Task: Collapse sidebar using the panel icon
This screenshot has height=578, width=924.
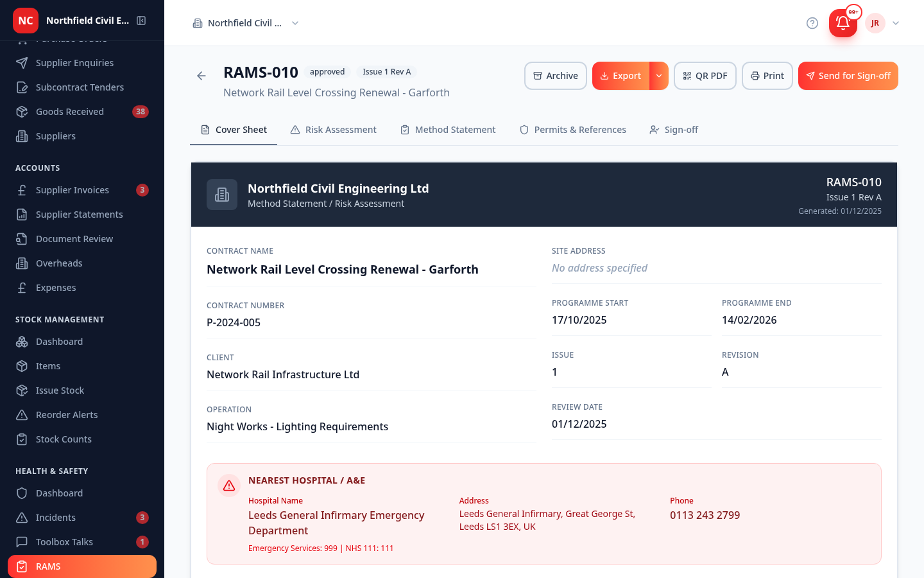Action: pos(141,21)
